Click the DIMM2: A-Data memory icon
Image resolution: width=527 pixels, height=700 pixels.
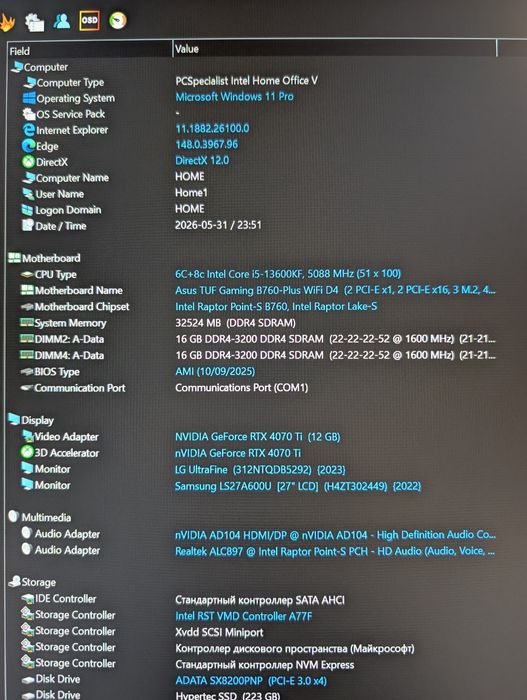click(x=27, y=339)
